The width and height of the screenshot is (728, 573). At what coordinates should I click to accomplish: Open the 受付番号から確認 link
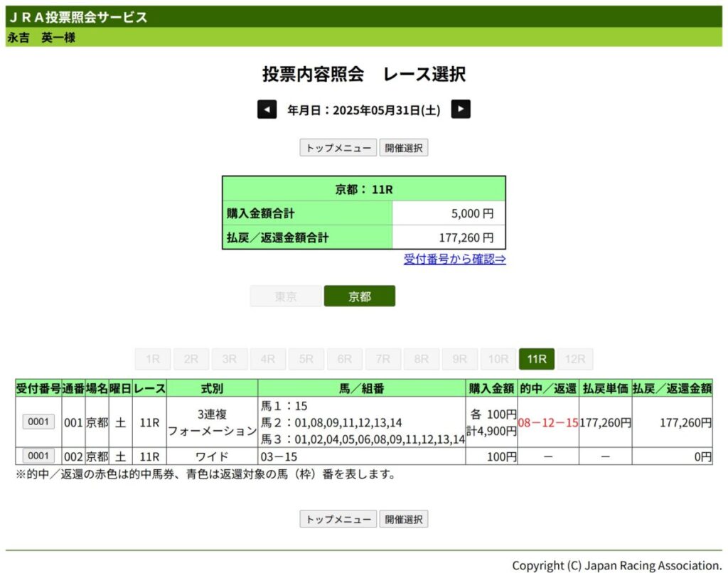click(x=454, y=259)
